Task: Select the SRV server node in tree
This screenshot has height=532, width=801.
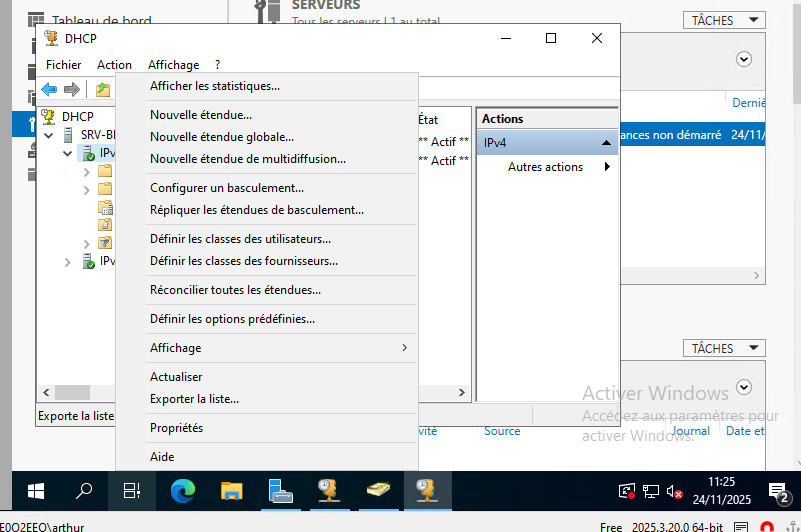Action: click(97, 135)
